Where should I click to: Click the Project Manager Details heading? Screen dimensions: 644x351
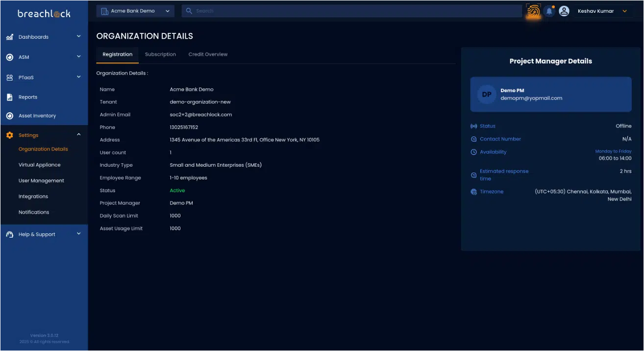click(x=551, y=61)
